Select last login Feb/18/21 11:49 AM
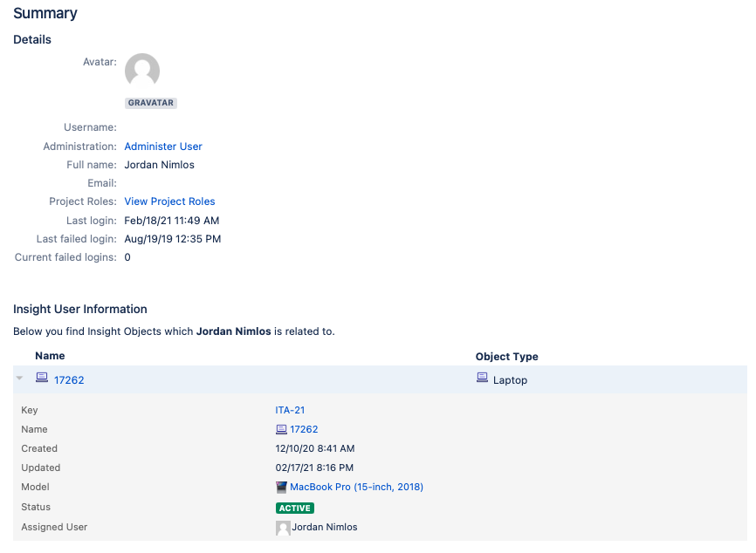Image resolution: width=756 pixels, height=553 pixels. 172,221
